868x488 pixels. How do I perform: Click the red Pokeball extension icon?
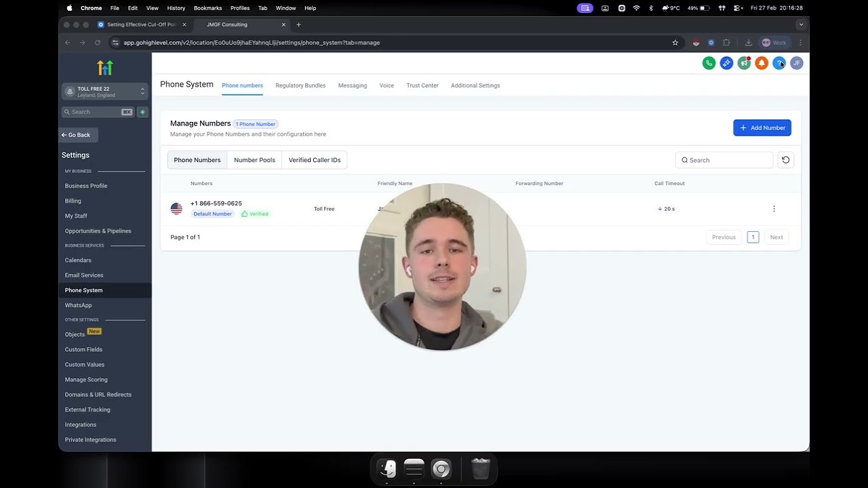click(x=696, y=43)
